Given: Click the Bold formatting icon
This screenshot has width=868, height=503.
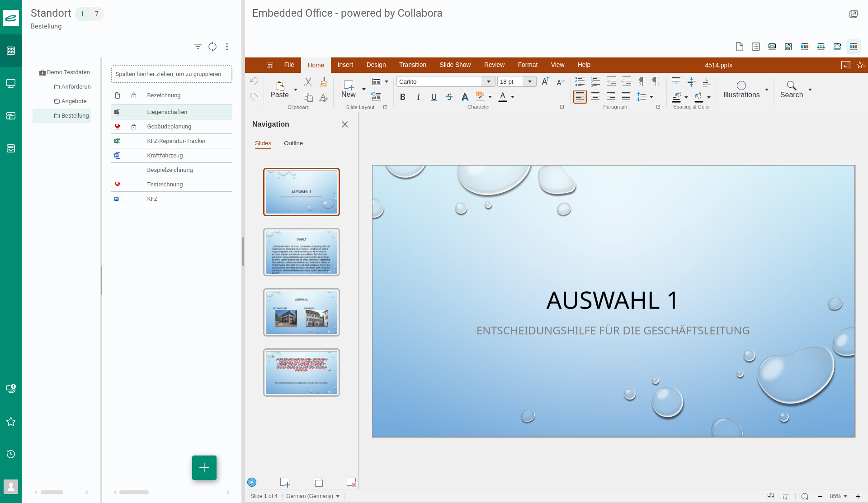Looking at the screenshot, I should point(402,97).
